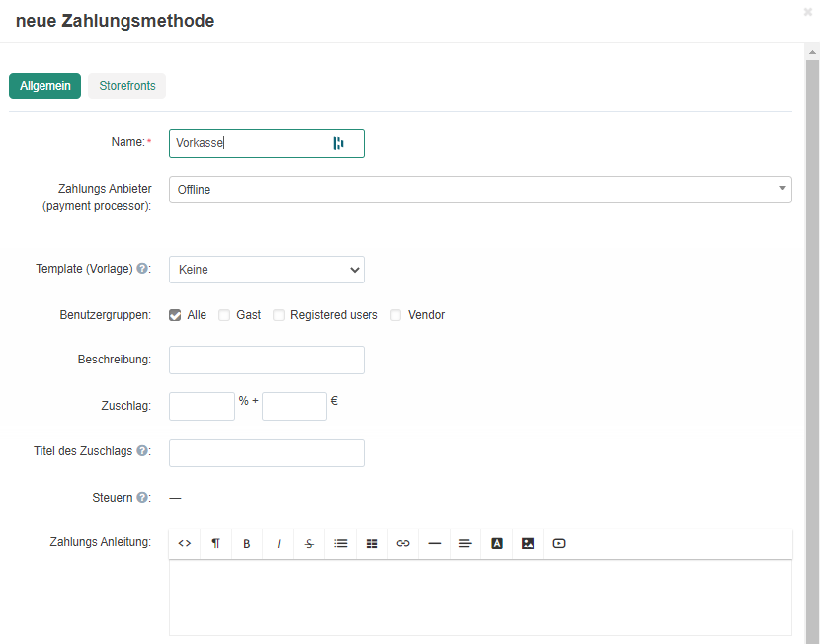Click password manager icon in Name field
Viewport: 820px width, 644px height.
click(338, 143)
